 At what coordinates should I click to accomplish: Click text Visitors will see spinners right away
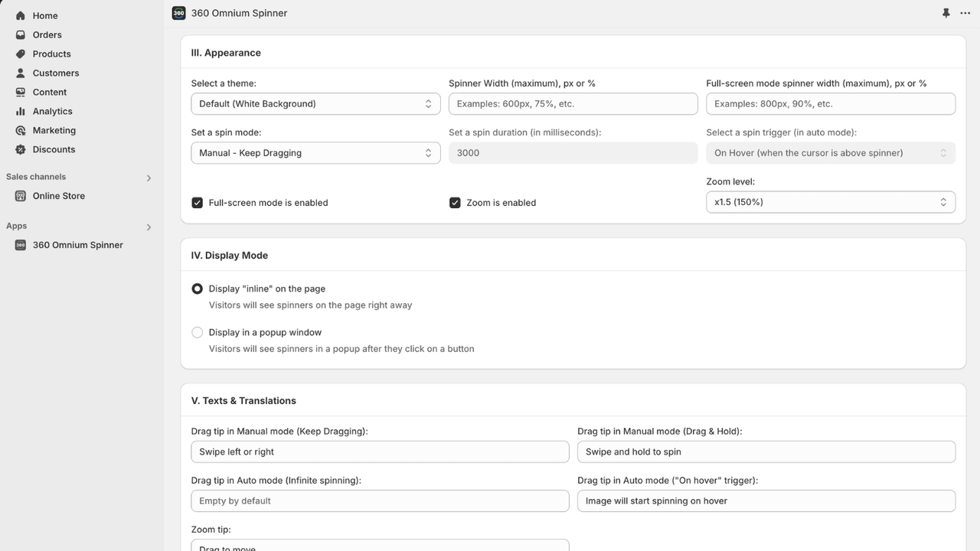pyautogui.click(x=310, y=305)
